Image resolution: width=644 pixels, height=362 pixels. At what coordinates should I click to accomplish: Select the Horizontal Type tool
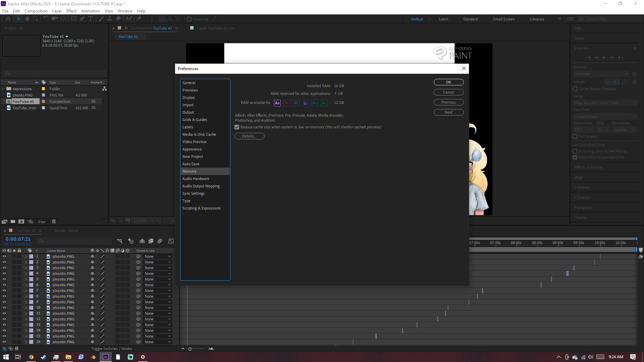90,19
